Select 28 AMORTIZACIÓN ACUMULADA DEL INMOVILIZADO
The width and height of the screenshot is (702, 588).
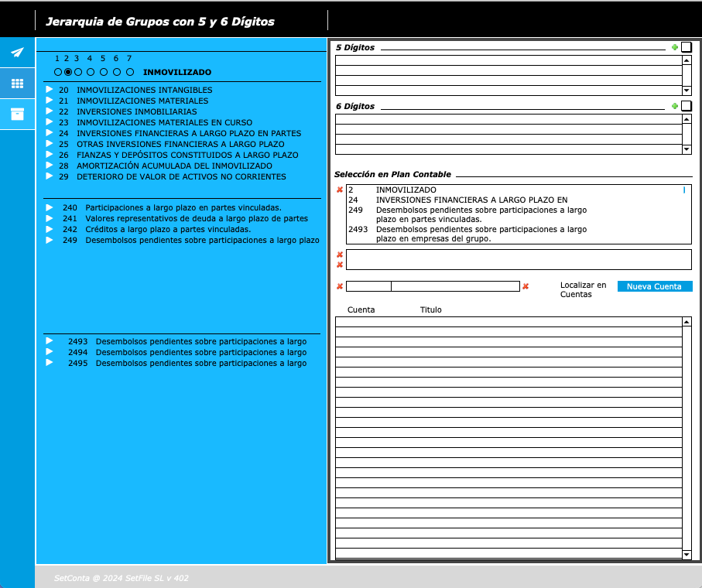click(x=174, y=166)
